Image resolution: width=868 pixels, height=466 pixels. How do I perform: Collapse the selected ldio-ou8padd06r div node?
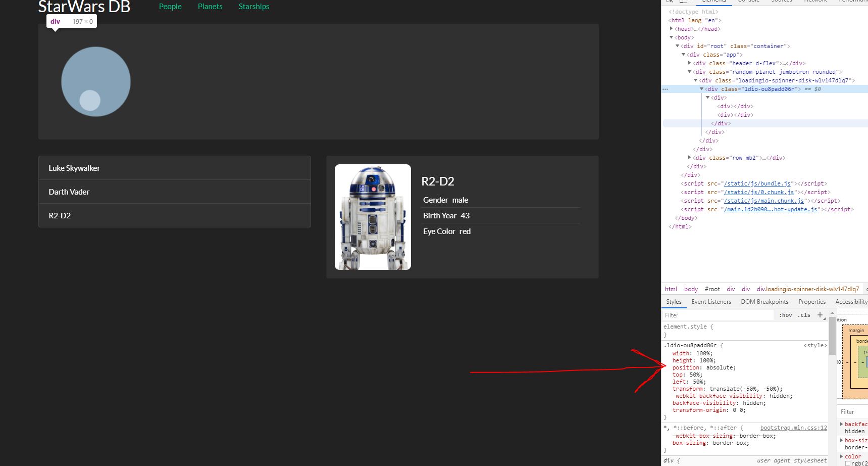(702, 89)
